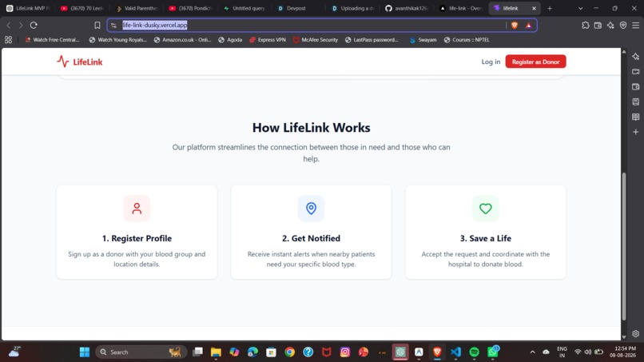The image size is (644, 362).
Task: Switch to the life-link Overview Vercel tab
Action: point(461,8)
